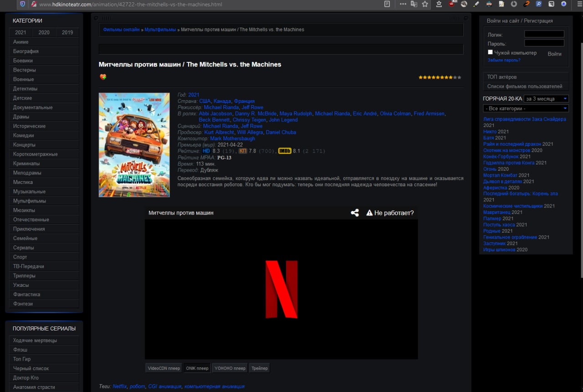Click the orange chain-link extension icon

tap(526, 4)
